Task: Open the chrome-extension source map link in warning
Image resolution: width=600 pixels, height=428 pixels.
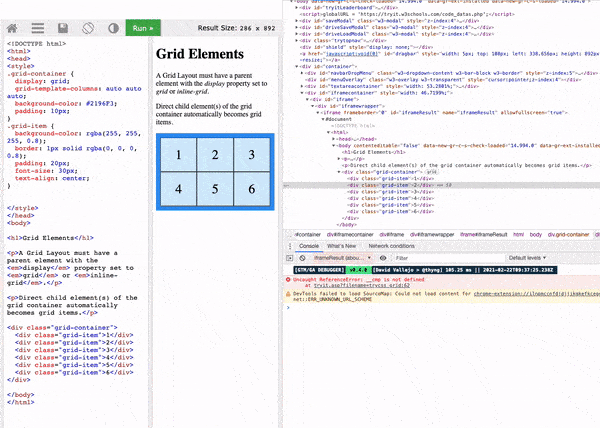Action: coord(536,294)
